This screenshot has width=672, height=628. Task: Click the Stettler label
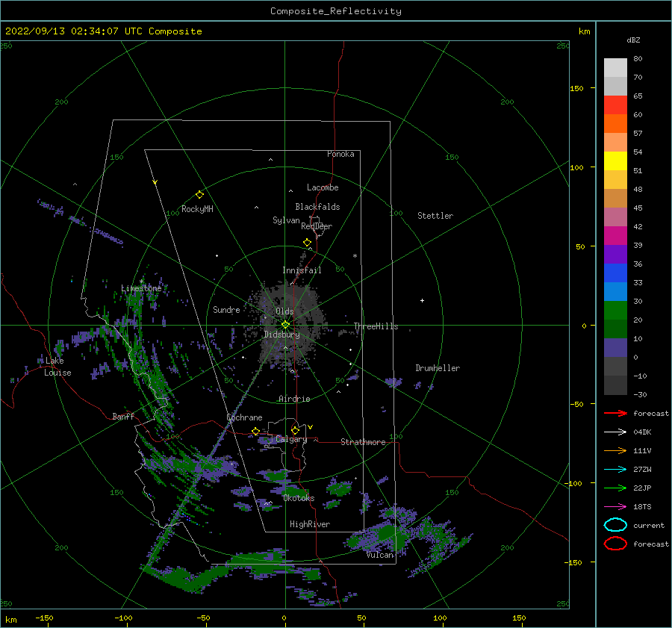click(435, 216)
